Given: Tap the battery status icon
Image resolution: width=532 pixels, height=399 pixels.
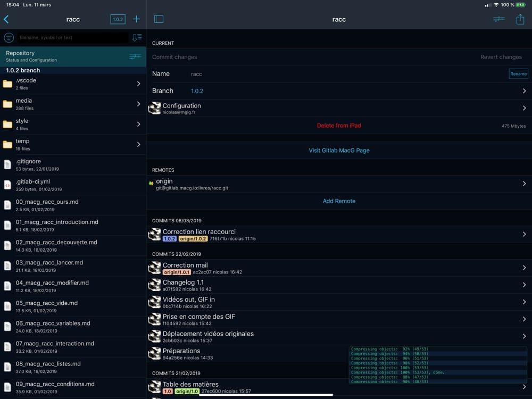Looking at the screenshot, I should [521, 5].
